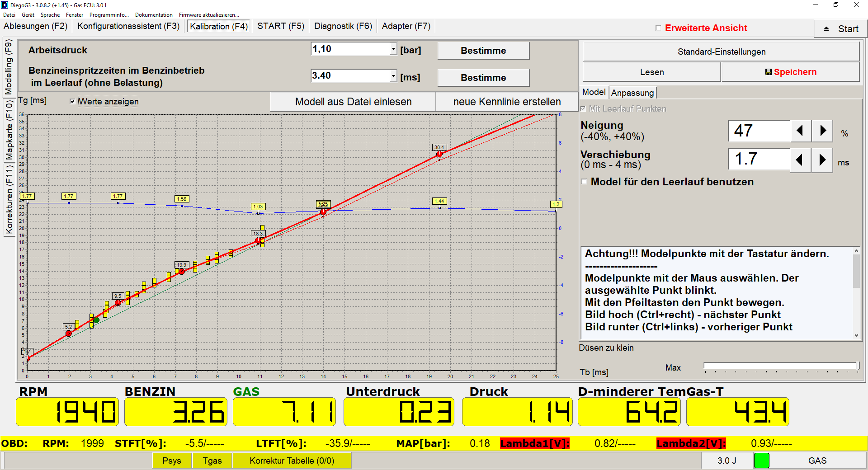Open the Dokumentation menu
Viewport: 868px width, 470px height.
tap(154, 15)
